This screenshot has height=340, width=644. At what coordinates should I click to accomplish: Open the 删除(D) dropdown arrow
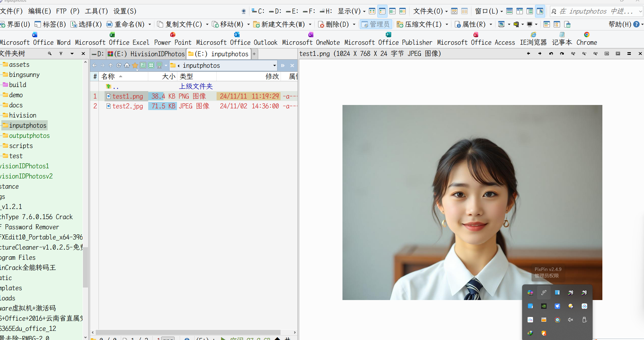tap(354, 24)
